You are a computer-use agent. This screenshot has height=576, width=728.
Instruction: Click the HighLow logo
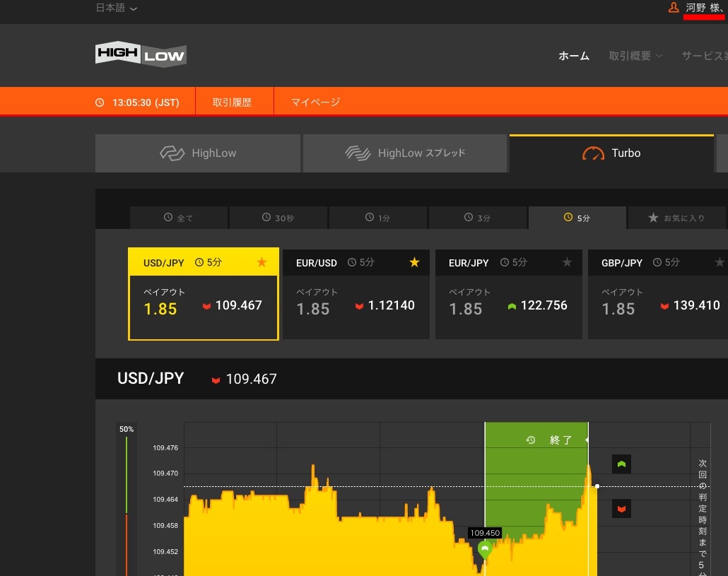tap(141, 54)
